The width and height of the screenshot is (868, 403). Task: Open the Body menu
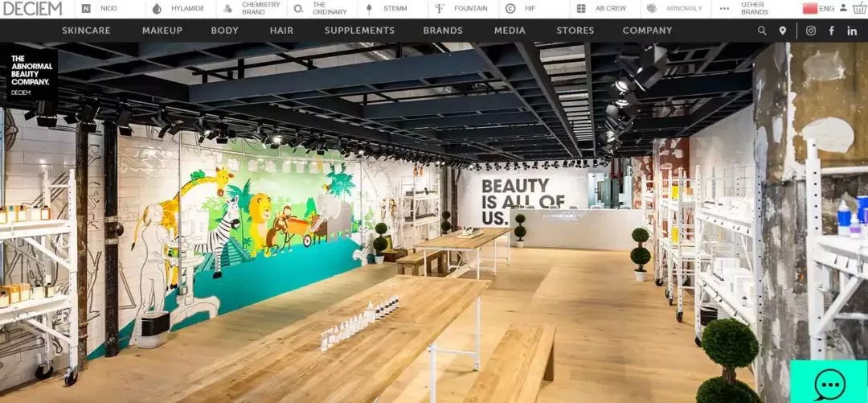click(225, 31)
